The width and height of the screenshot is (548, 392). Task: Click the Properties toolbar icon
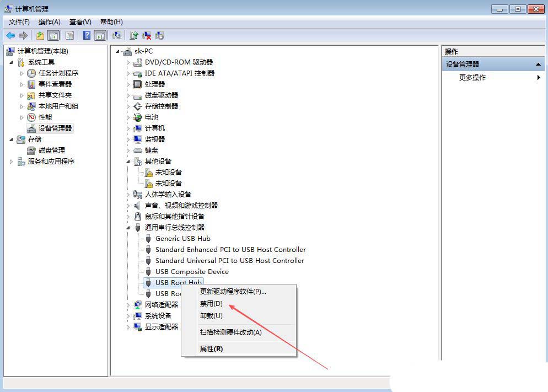(x=69, y=35)
